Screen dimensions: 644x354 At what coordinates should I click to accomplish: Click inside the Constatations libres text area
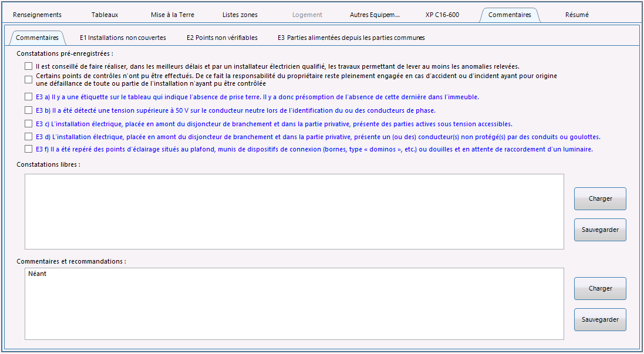(294, 211)
